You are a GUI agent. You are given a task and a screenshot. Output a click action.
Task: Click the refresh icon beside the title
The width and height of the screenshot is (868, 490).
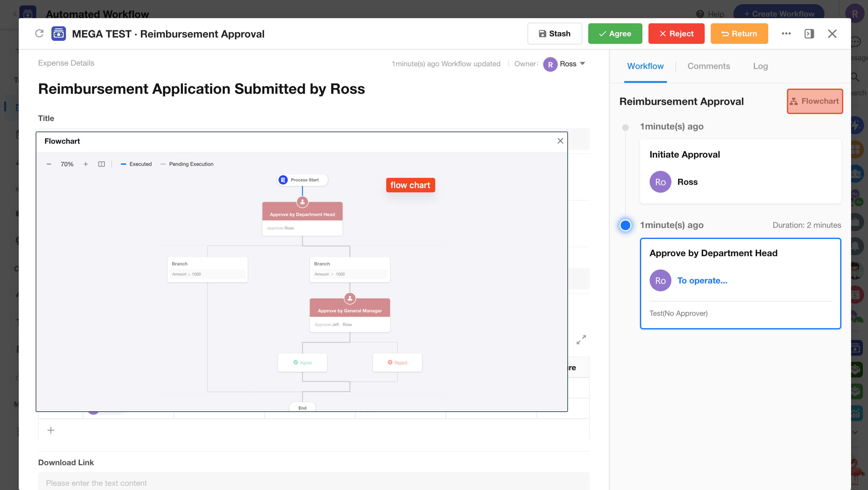tap(39, 33)
